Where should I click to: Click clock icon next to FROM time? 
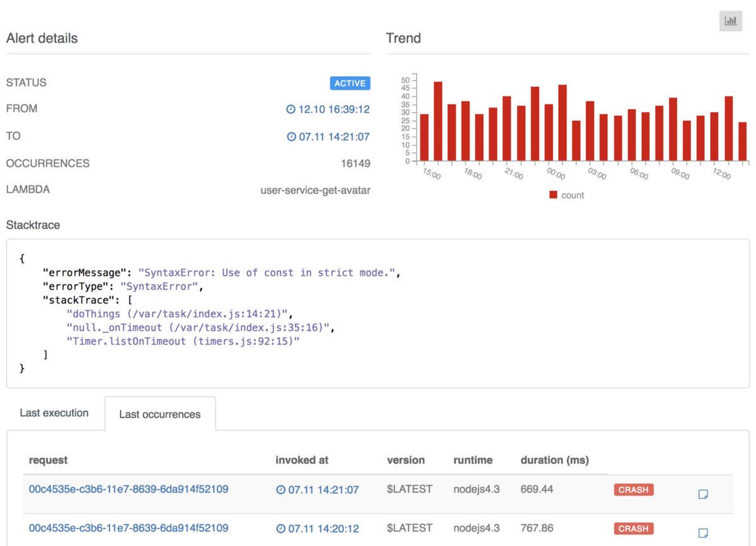tap(290, 109)
